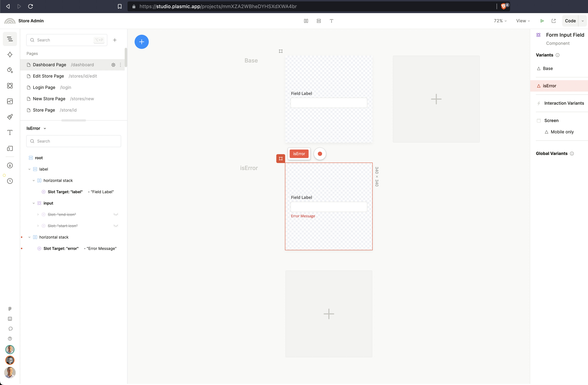The width and height of the screenshot is (588, 385).
Task: Open the image assets icon in sidebar
Action: (10, 101)
